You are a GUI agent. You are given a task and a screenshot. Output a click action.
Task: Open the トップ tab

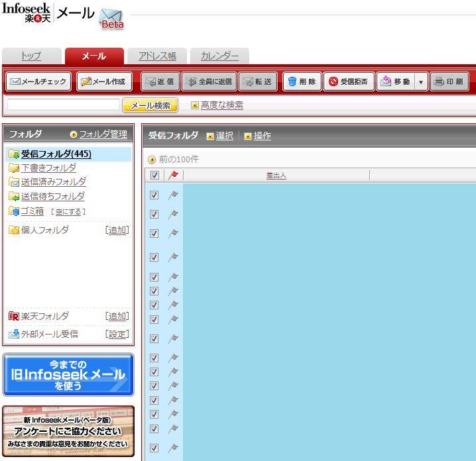pyautogui.click(x=32, y=56)
